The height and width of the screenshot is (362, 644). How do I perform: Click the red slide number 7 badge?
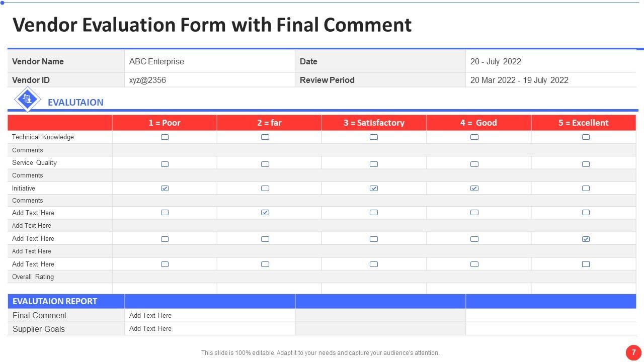coord(633,352)
